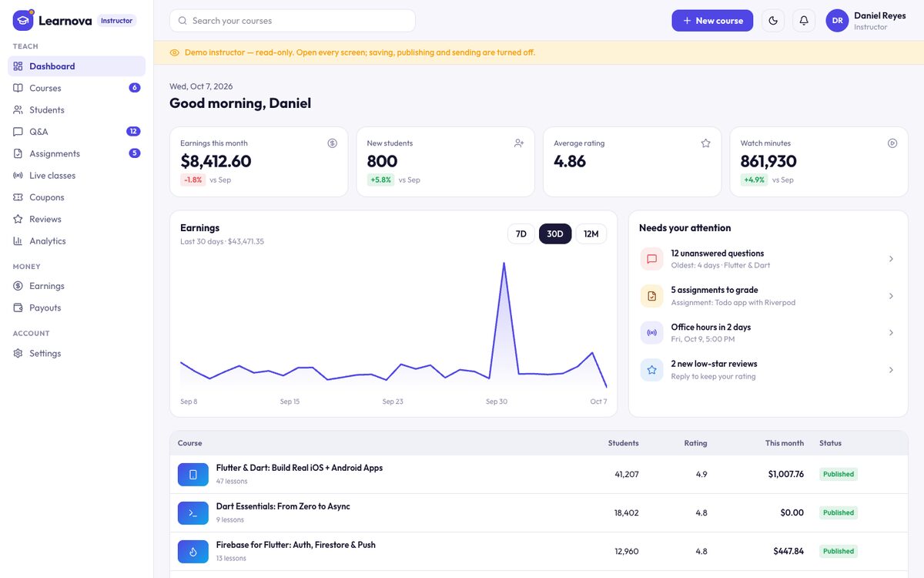Sort by Rating column header
Screen dimensions: 924x578
[695, 443]
